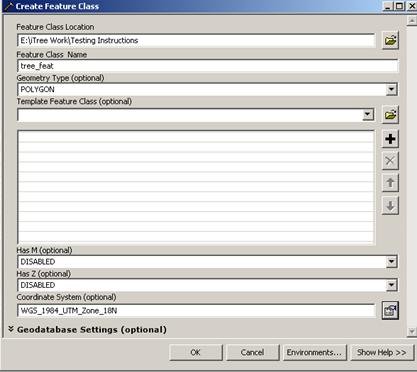The image size is (417, 372).
Task: Click the OK button
Action: [196, 352]
